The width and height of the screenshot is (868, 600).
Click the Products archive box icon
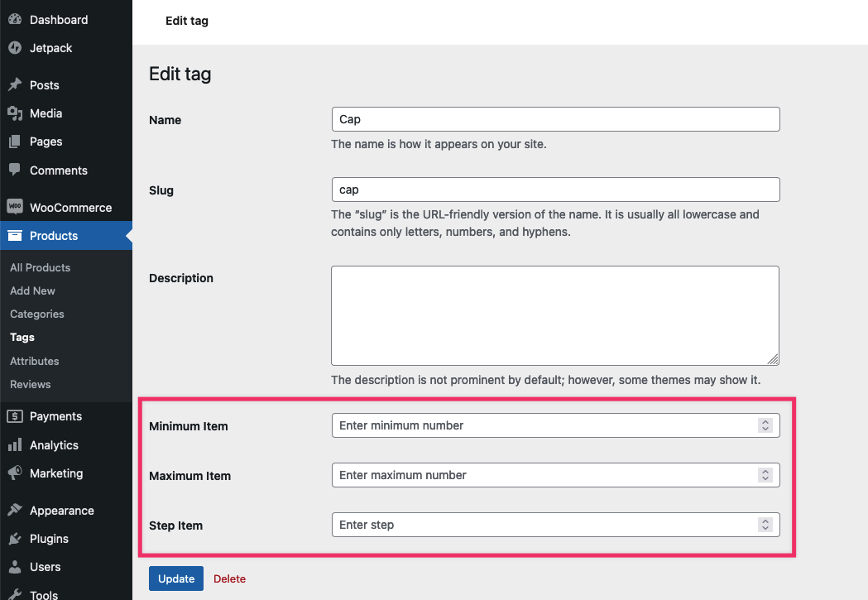pos(15,236)
